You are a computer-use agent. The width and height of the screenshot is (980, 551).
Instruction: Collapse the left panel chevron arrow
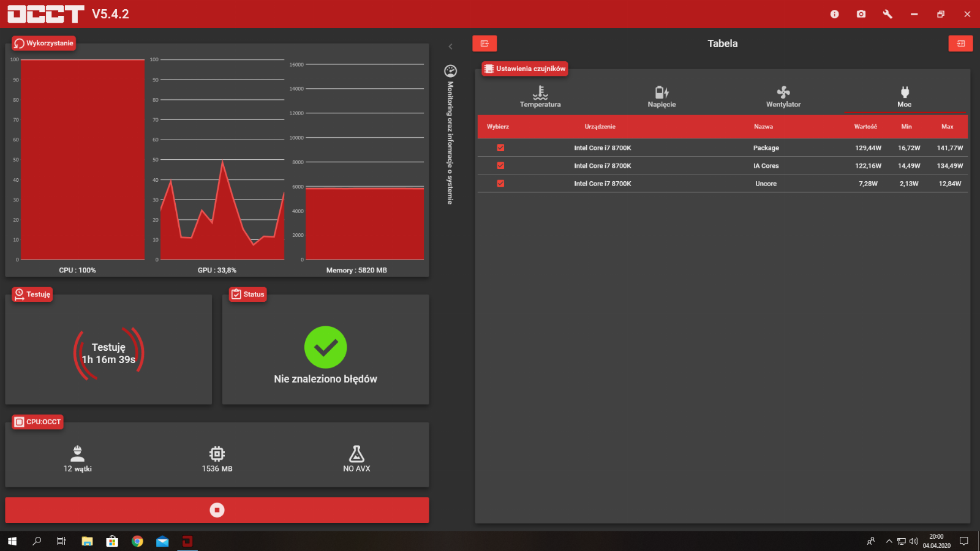click(x=450, y=47)
